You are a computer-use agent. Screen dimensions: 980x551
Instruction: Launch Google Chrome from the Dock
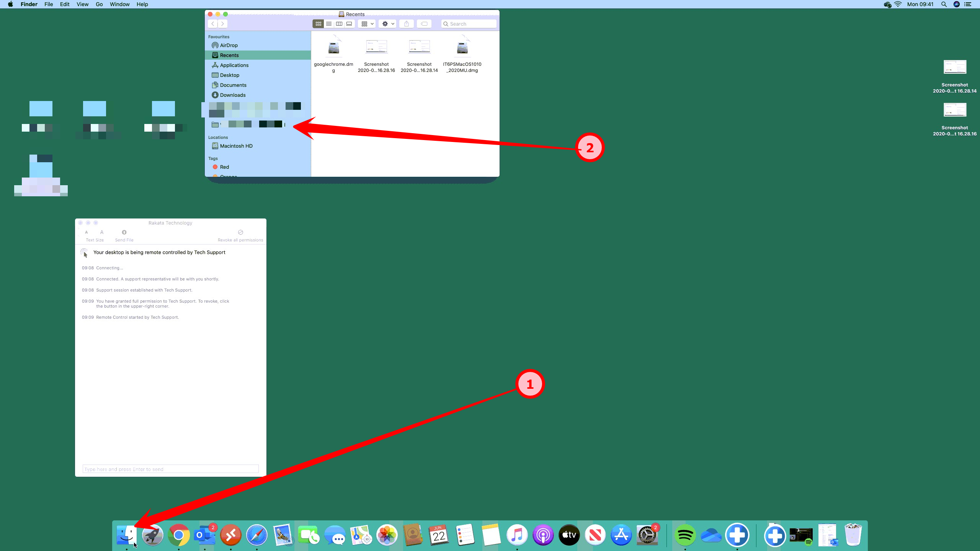pos(179,535)
